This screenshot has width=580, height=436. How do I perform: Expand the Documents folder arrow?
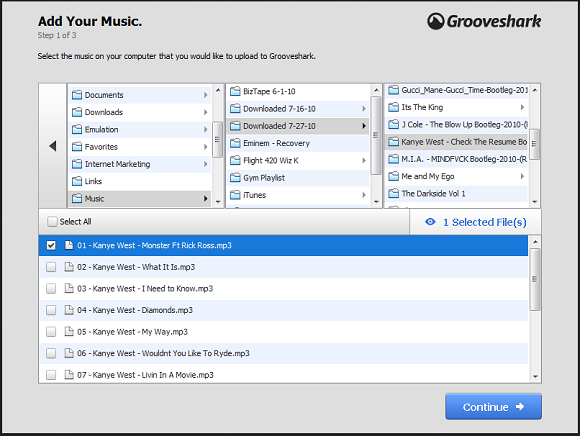205,95
